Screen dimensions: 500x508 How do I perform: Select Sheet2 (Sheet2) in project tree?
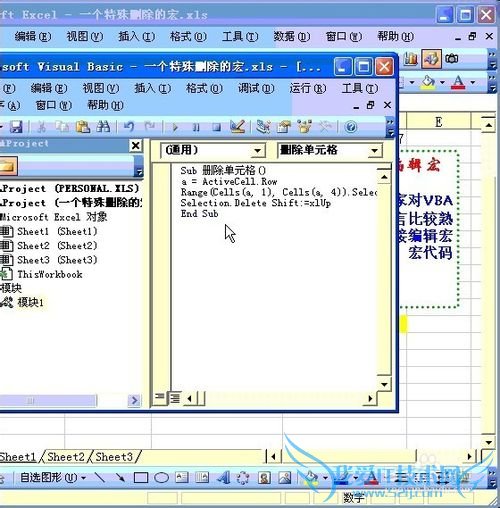pos(57,246)
